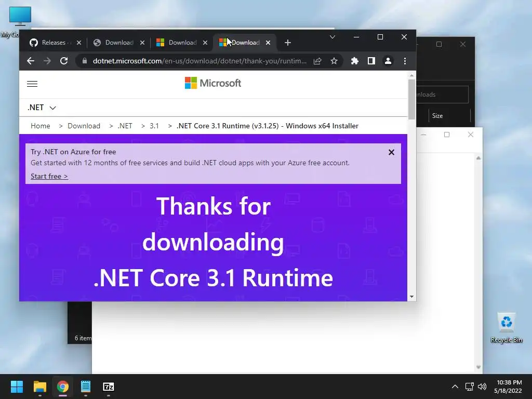Click the scroll-down arrow in Chrome page
The width and height of the screenshot is (532, 399).
tap(411, 297)
